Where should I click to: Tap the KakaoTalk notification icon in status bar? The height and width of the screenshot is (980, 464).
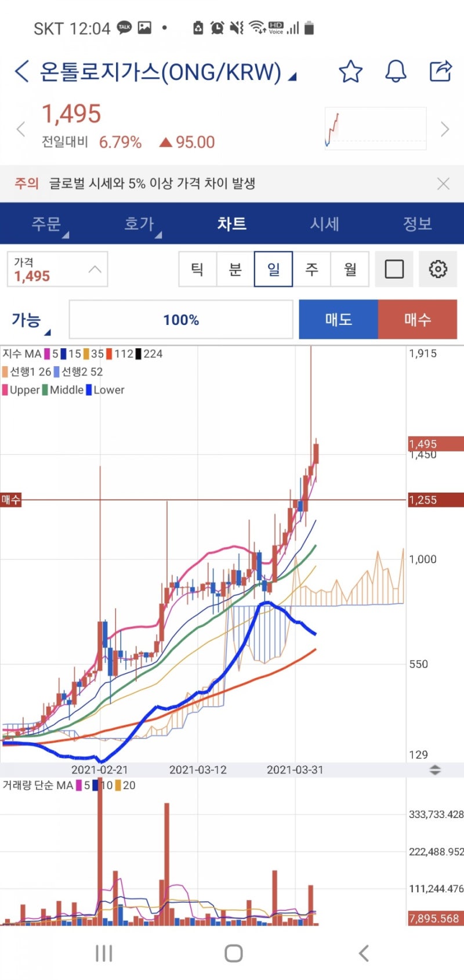(x=125, y=27)
